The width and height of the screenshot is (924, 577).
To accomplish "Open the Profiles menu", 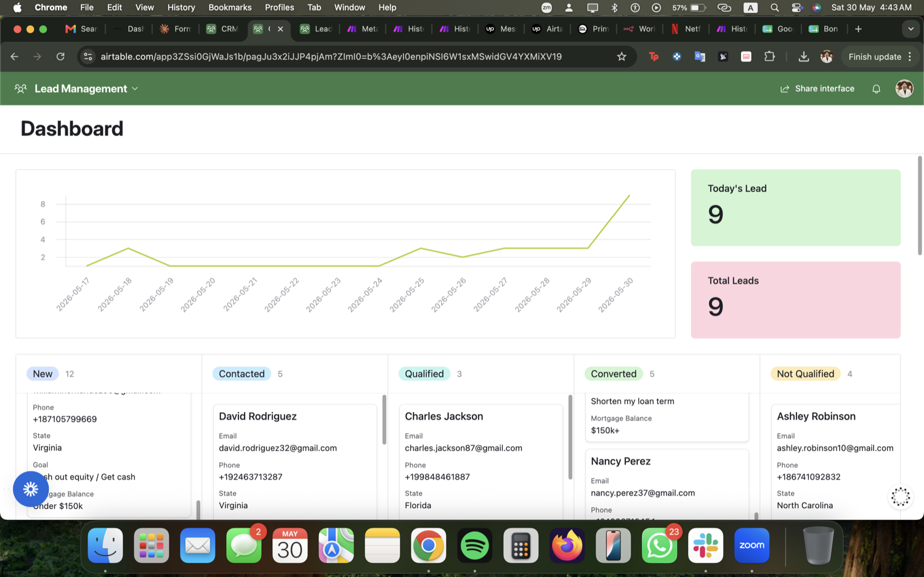I will coord(279,7).
